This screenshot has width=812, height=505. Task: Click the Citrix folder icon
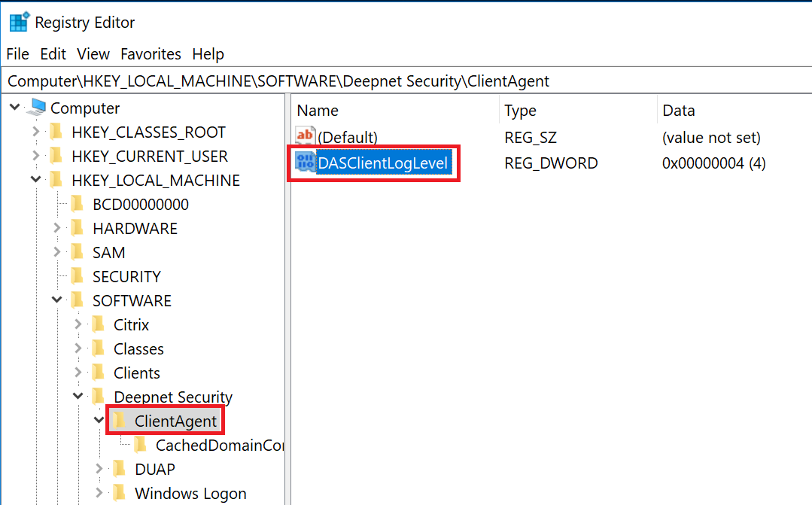click(x=99, y=325)
